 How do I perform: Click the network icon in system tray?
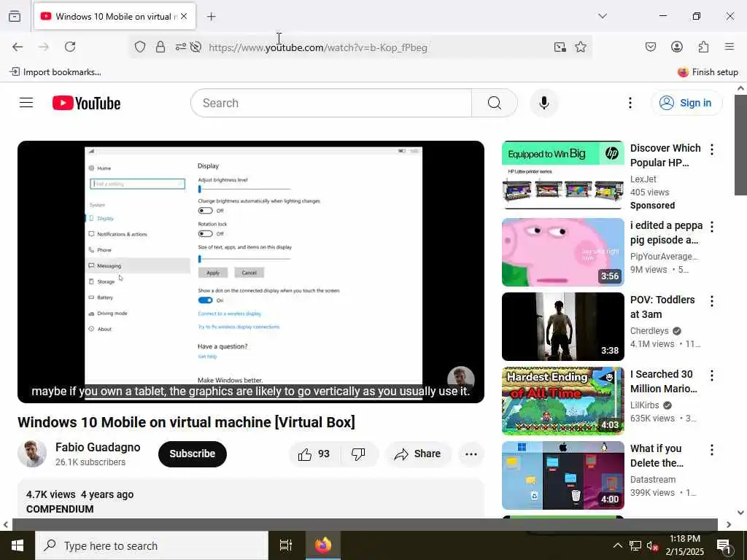coord(635,545)
